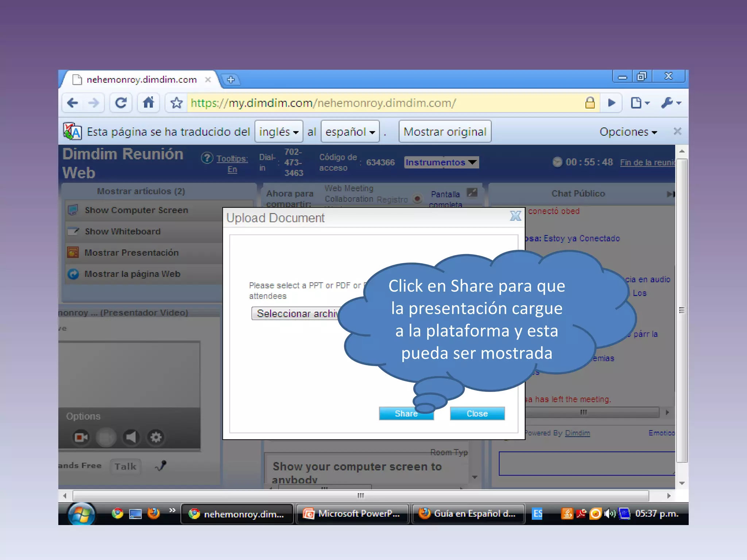Open the Windows Start orb
The image size is (747, 560).
[81, 514]
